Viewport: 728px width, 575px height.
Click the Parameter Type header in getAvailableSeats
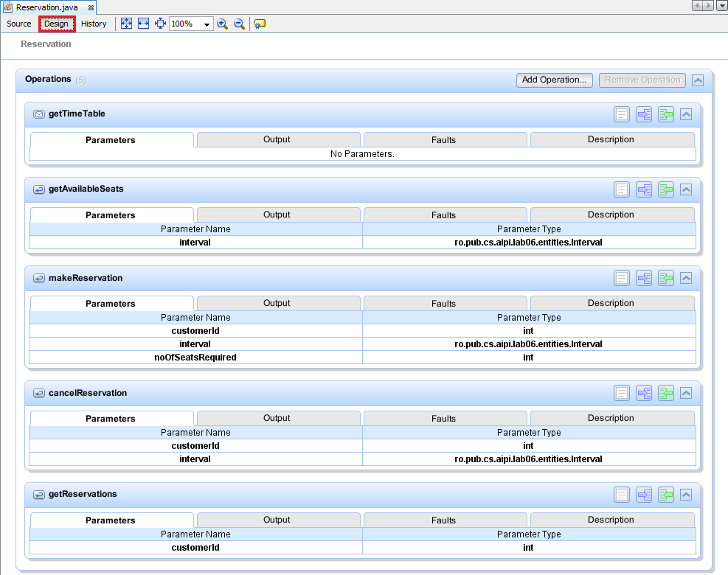[x=529, y=229]
